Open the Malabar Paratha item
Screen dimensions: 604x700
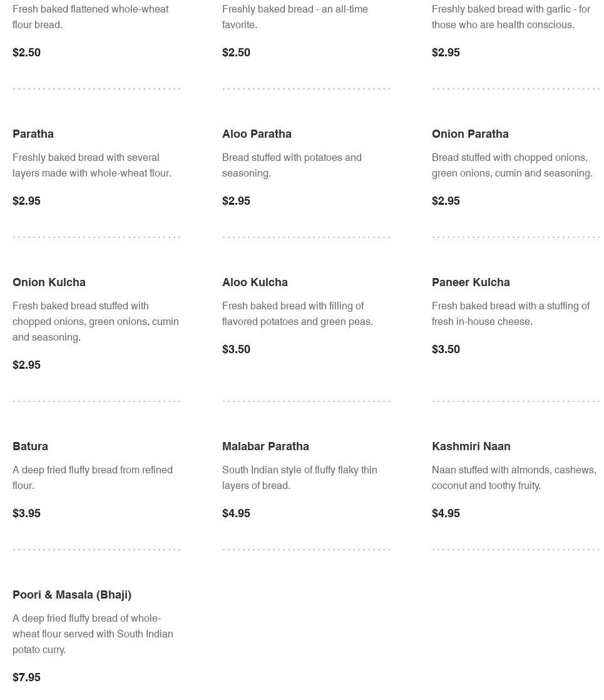click(265, 446)
